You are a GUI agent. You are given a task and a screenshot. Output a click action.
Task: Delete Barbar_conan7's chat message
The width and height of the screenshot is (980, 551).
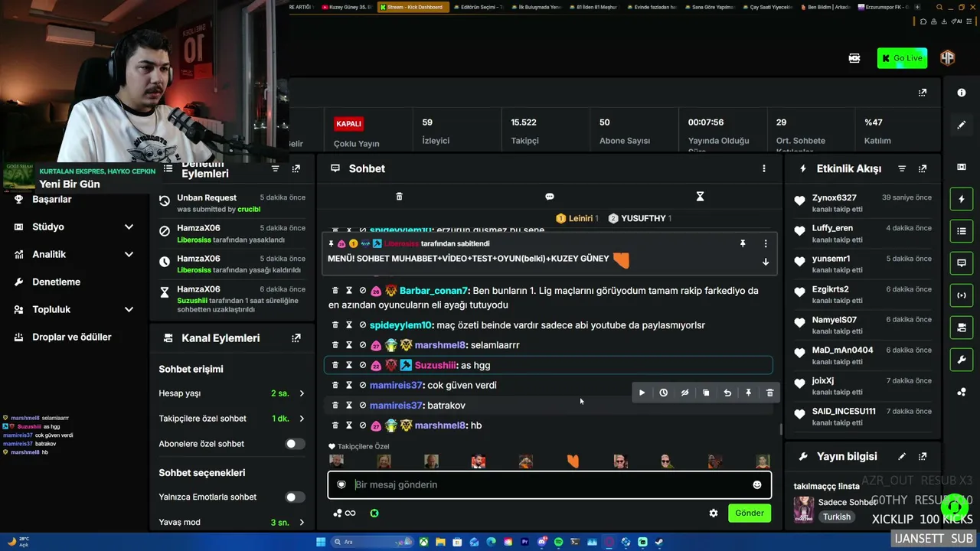click(x=335, y=291)
